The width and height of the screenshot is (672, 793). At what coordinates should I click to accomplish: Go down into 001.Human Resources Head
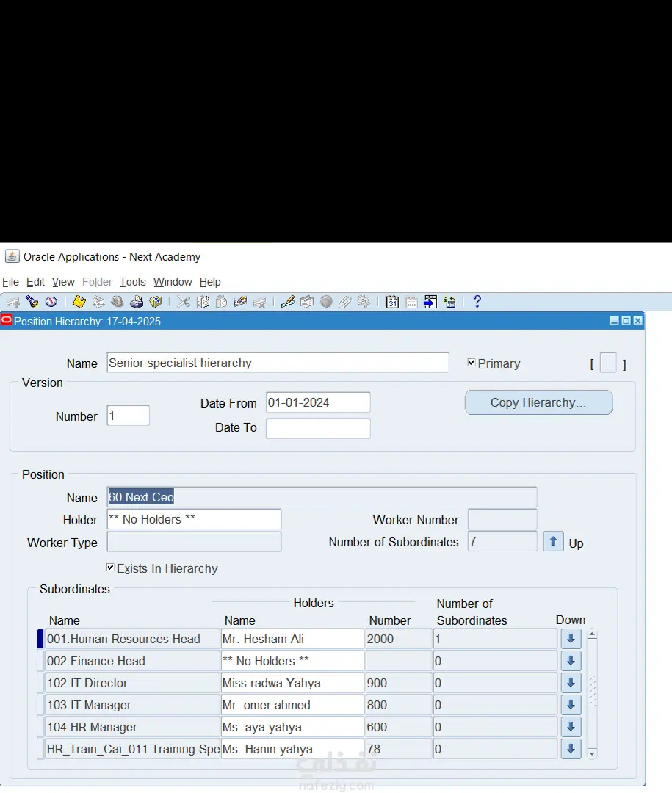(x=571, y=639)
